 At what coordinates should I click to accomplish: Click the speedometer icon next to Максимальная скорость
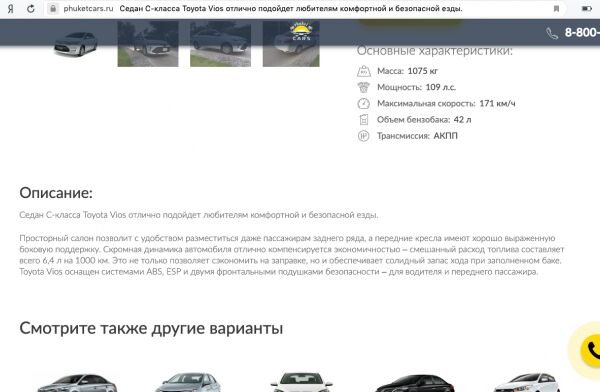pos(364,103)
